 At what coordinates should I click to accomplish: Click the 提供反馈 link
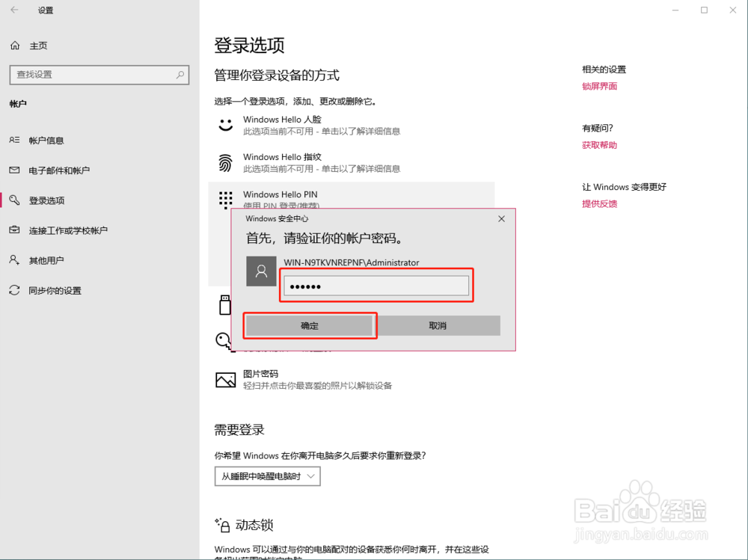coord(600,203)
